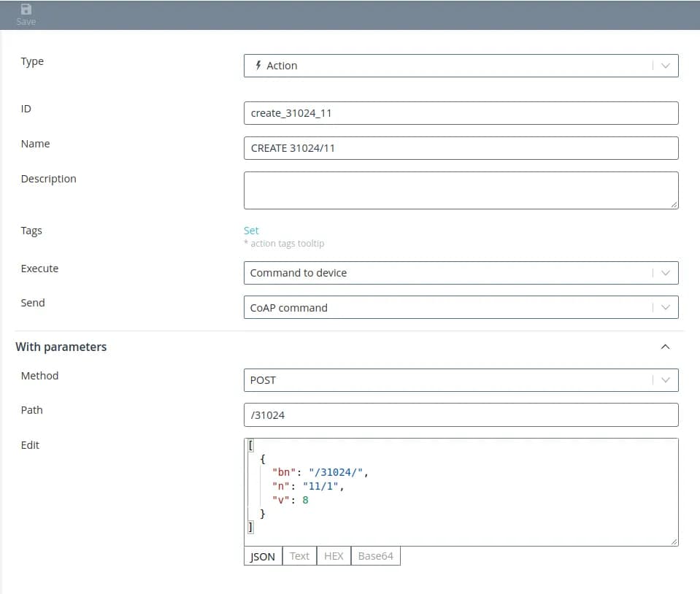Switch to the HEX tab
The width and height of the screenshot is (700, 594).
coord(334,556)
